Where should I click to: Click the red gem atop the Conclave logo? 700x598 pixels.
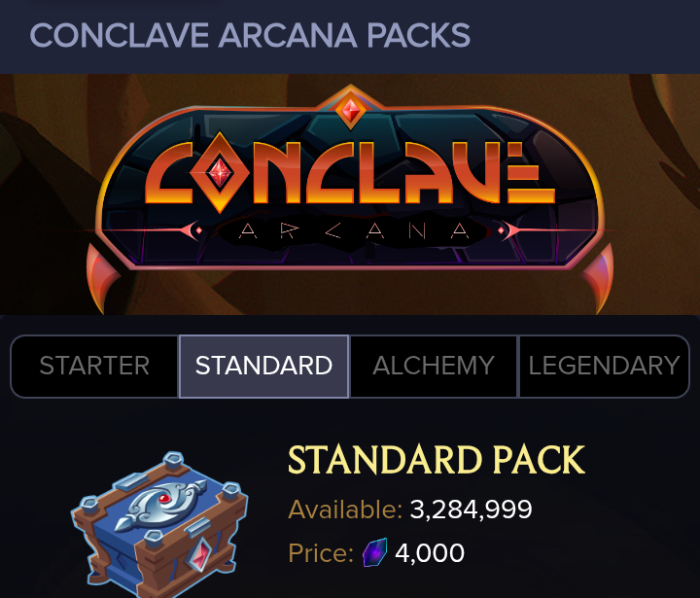[350, 110]
